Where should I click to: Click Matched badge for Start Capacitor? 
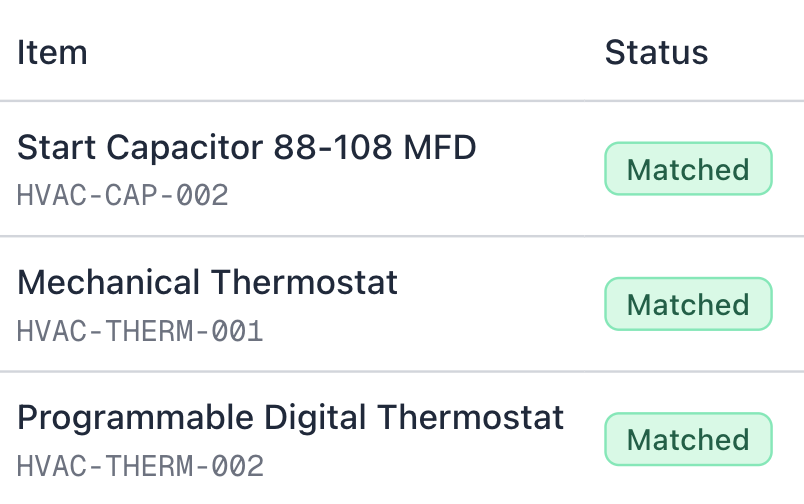pos(688,169)
